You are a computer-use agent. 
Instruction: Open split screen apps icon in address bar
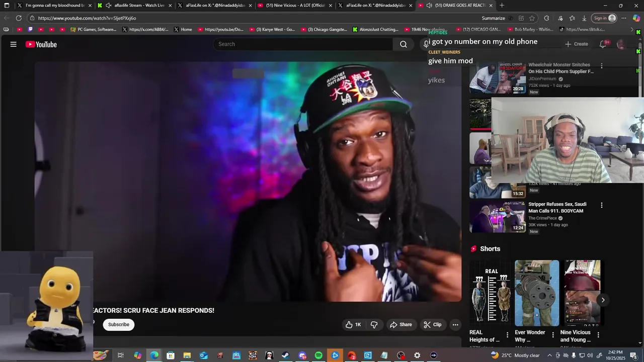point(521,18)
